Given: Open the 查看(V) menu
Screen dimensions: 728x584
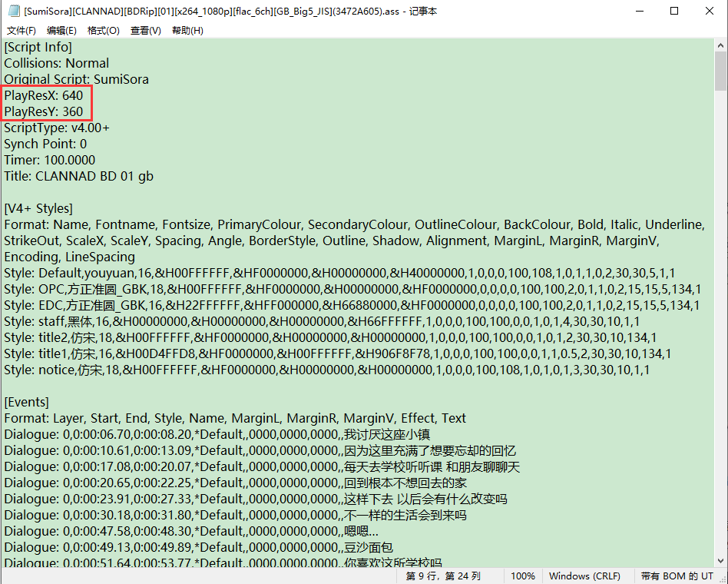Looking at the screenshot, I should click(145, 31).
